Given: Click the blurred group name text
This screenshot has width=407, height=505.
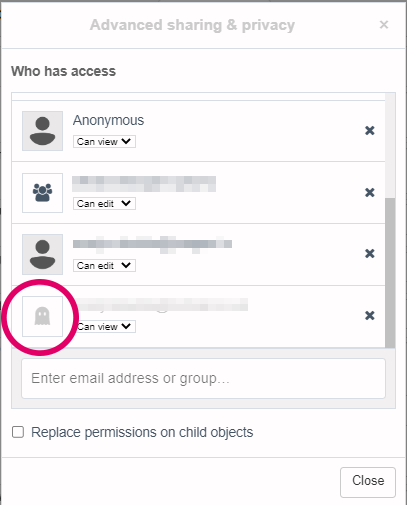Looking at the screenshot, I should pos(144,184).
